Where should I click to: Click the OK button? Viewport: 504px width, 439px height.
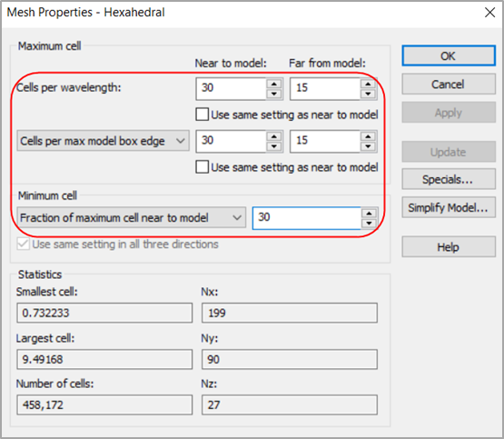[x=449, y=56]
